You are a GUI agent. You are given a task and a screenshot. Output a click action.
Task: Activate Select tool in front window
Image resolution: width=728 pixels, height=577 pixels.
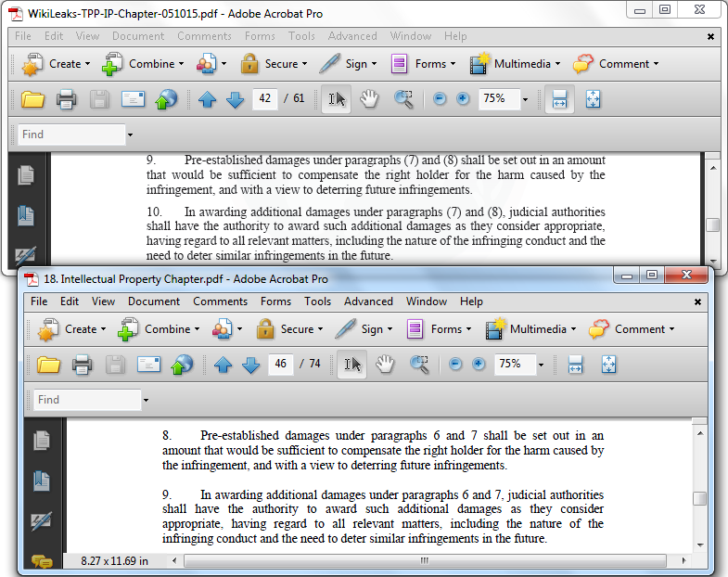[x=351, y=365]
